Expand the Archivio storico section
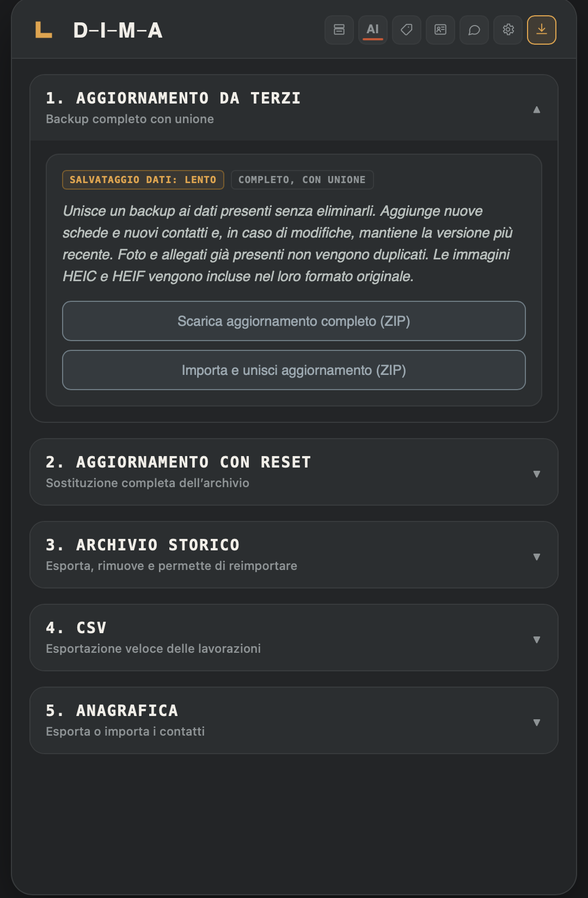 coord(294,555)
